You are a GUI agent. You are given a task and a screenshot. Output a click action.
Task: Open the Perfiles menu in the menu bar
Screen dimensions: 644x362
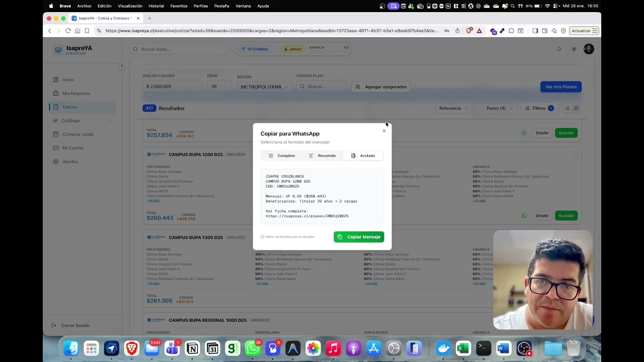pyautogui.click(x=201, y=6)
